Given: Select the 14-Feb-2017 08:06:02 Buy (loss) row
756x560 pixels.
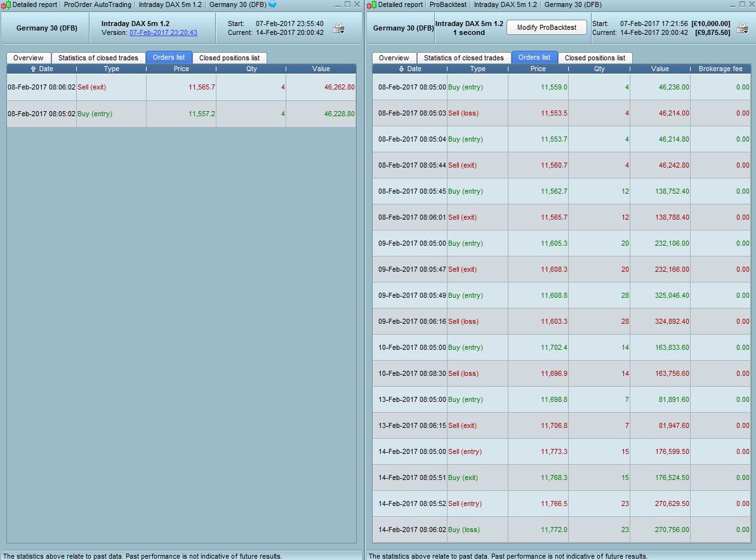Looking at the screenshot, I should [561, 530].
